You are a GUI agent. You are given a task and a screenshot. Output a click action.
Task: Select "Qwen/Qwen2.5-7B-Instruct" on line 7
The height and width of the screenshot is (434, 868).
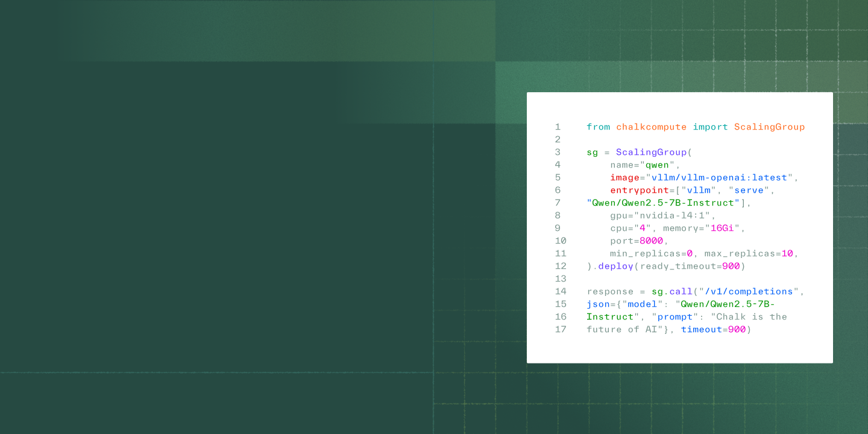[663, 203]
